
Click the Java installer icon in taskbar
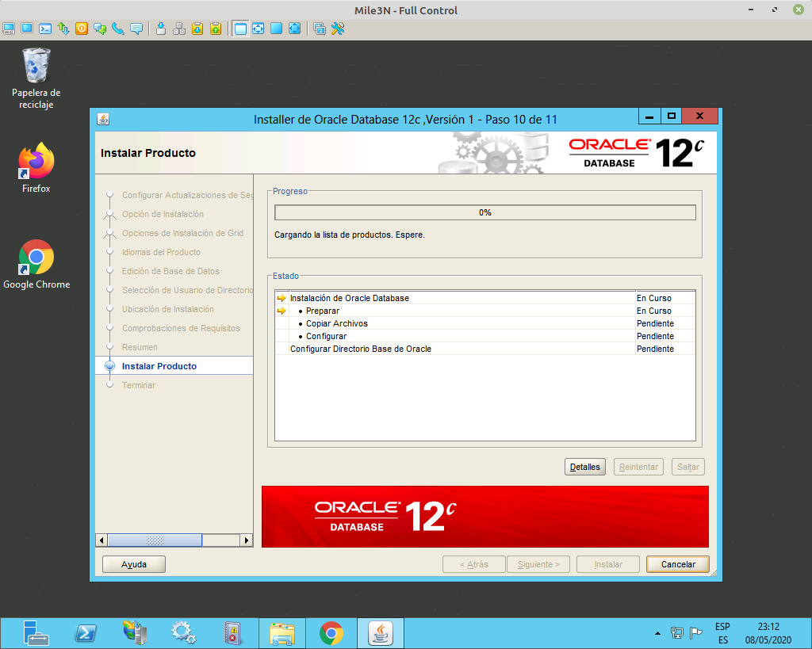(x=380, y=632)
